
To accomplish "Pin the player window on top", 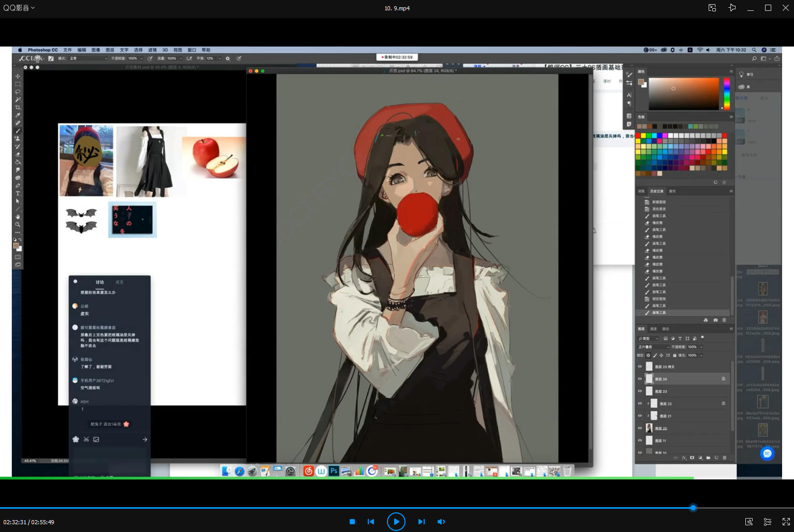I will click(x=732, y=8).
